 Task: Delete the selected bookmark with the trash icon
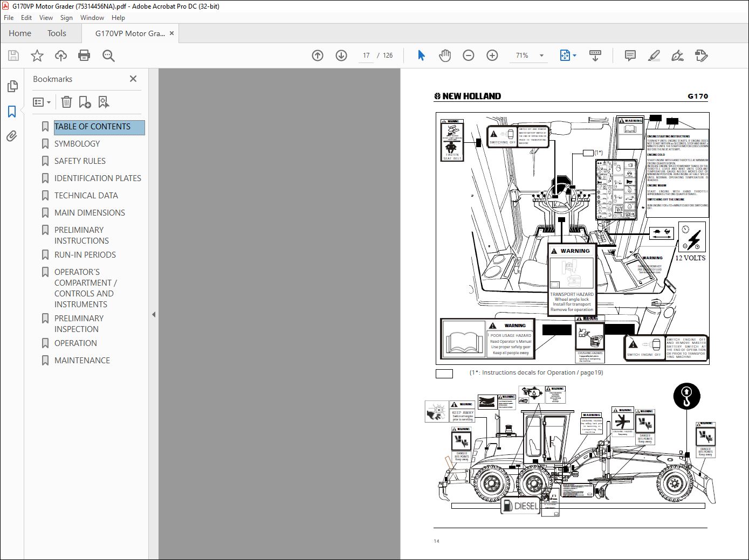(66, 102)
